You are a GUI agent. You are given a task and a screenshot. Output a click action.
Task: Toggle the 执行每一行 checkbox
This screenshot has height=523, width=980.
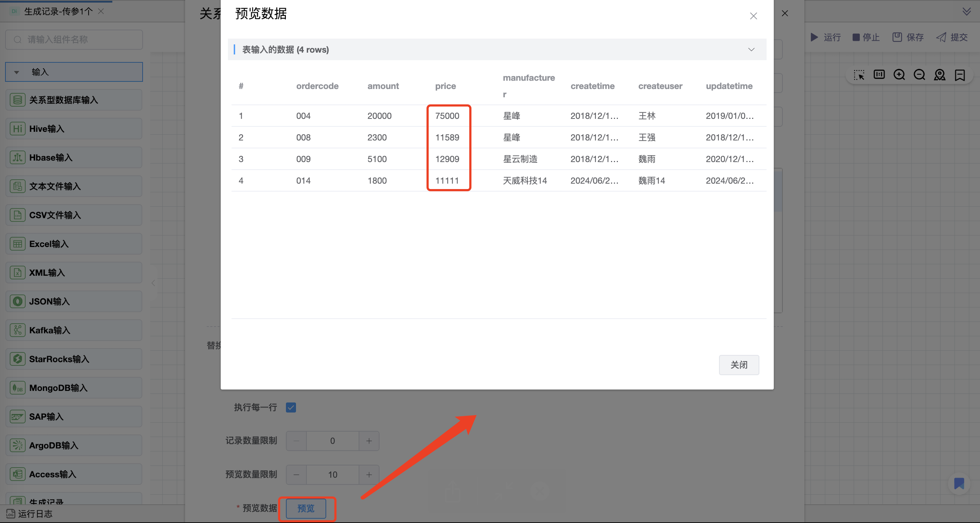click(291, 407)
